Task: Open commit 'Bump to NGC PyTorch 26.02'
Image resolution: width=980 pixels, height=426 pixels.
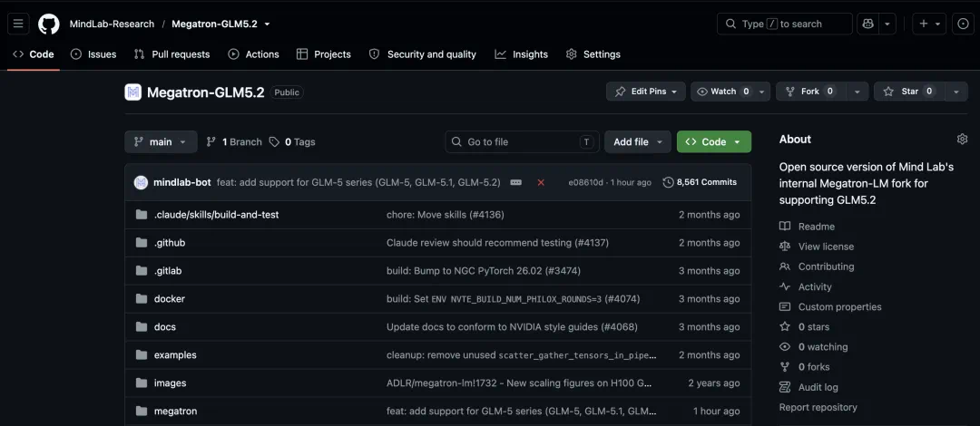Action: pyautogui.click(x=485, y=271)
